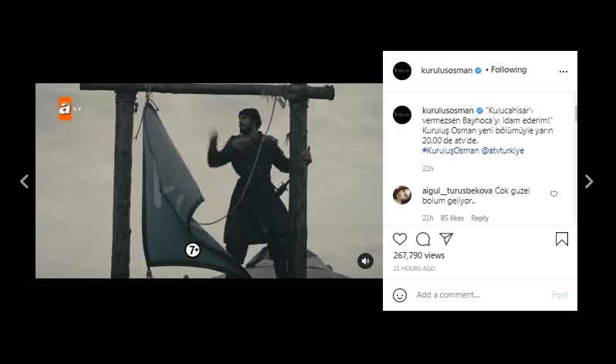
Task: Mute or unmute the video sound
Action: click(x=365, y=261)
